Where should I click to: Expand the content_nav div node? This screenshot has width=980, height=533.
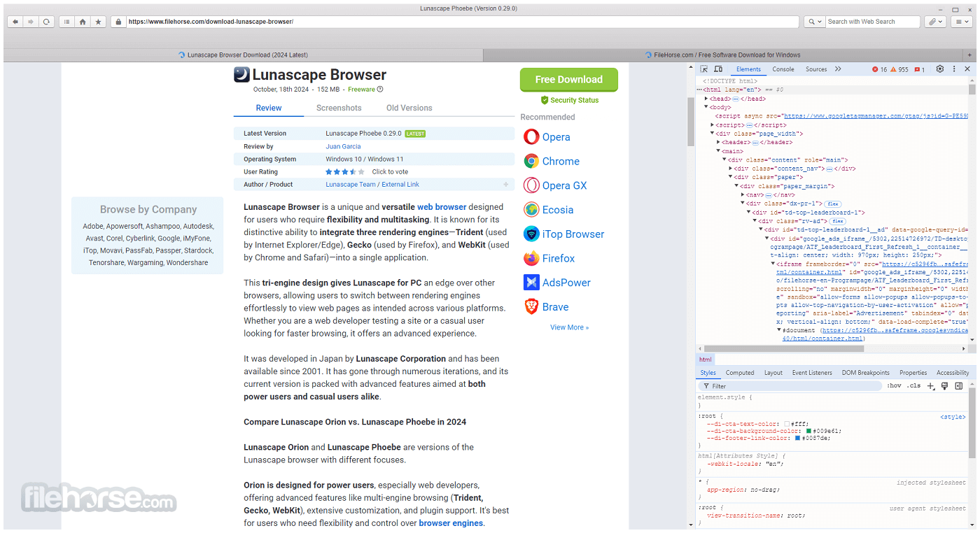coord(730,169)
